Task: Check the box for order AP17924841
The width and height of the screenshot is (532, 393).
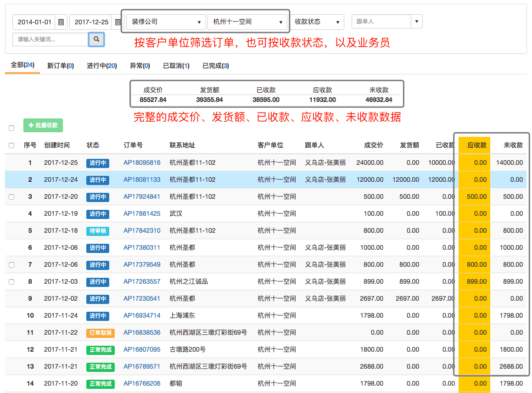Action: coord(11,197)
